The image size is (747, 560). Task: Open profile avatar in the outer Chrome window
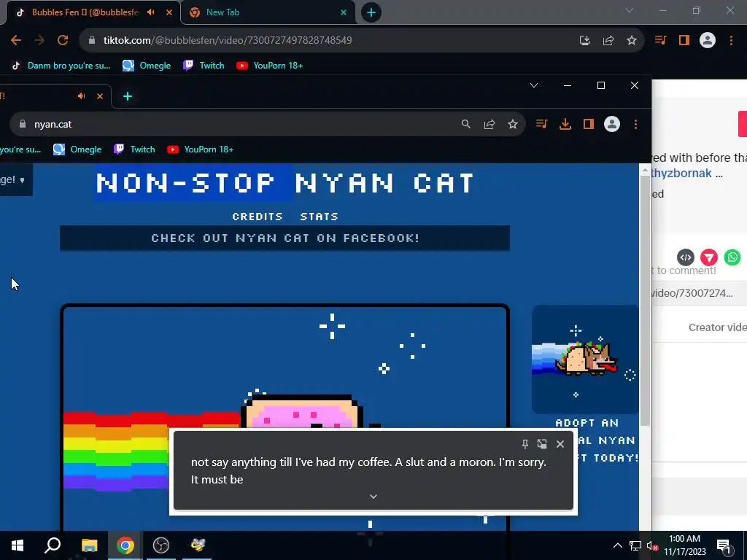pyautogui.click(x=708, y=41)
